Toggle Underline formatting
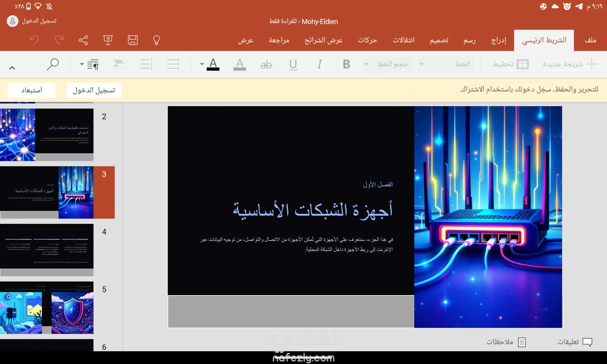 tap(293, 64)
